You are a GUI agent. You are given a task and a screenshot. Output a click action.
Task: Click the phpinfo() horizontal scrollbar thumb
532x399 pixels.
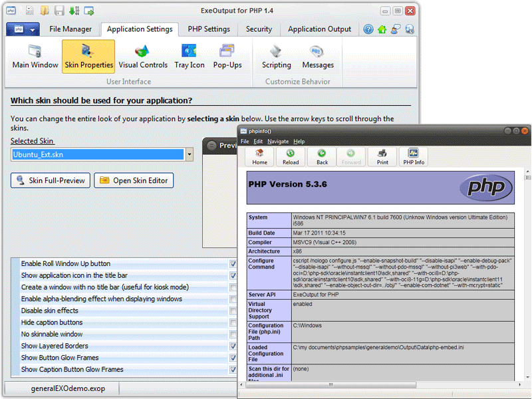(x=331, y=384)
